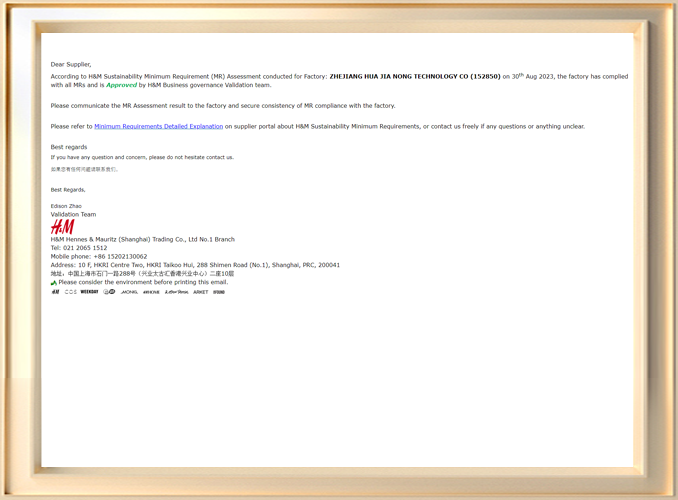This screenshot has height=500, width=678.
Task: Click 'H&M Hennes & Mauritz (Shanghai) Trading Co.' line
Action: 143,239
